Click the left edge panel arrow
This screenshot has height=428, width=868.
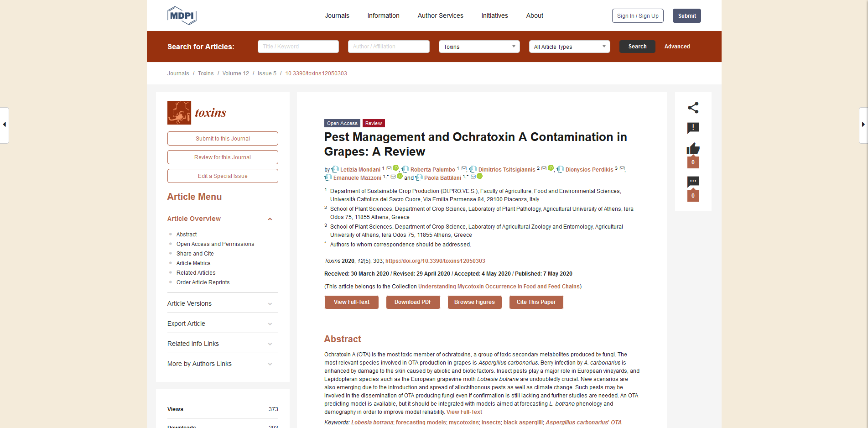[5, 125]
